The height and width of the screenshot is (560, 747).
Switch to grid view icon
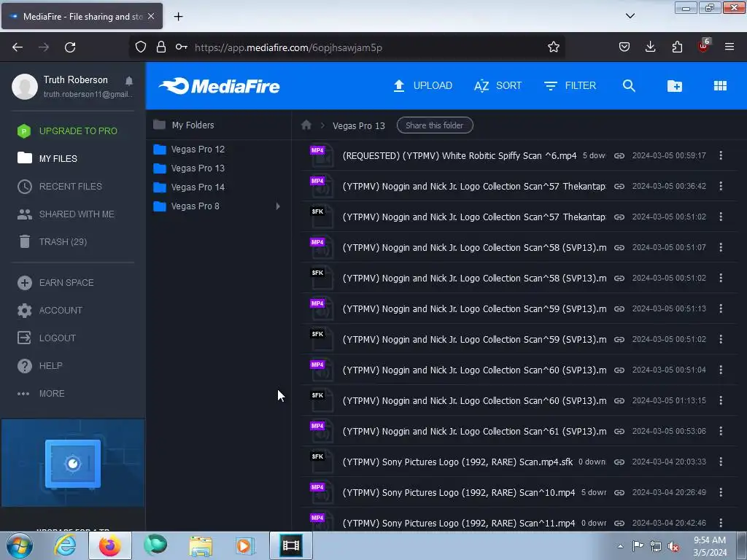(x=720, y=86)
